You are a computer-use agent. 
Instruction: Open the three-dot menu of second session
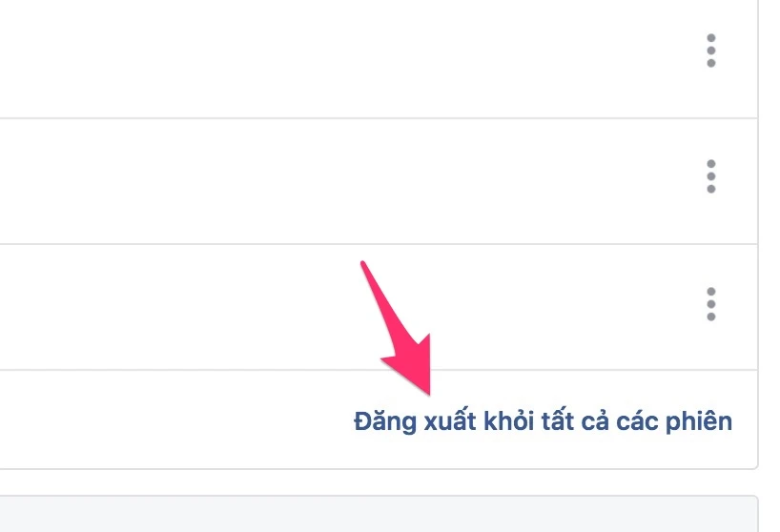click(x=710, y=176)
